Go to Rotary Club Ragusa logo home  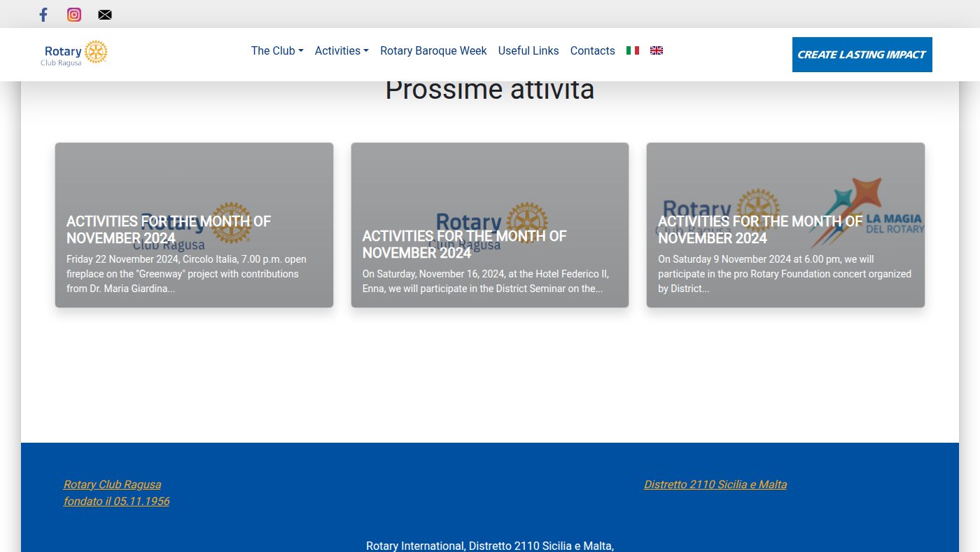74,53
